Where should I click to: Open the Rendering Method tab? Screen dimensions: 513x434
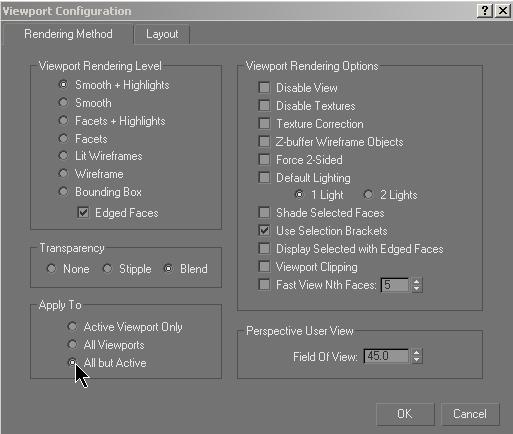(x=68, y=34)
